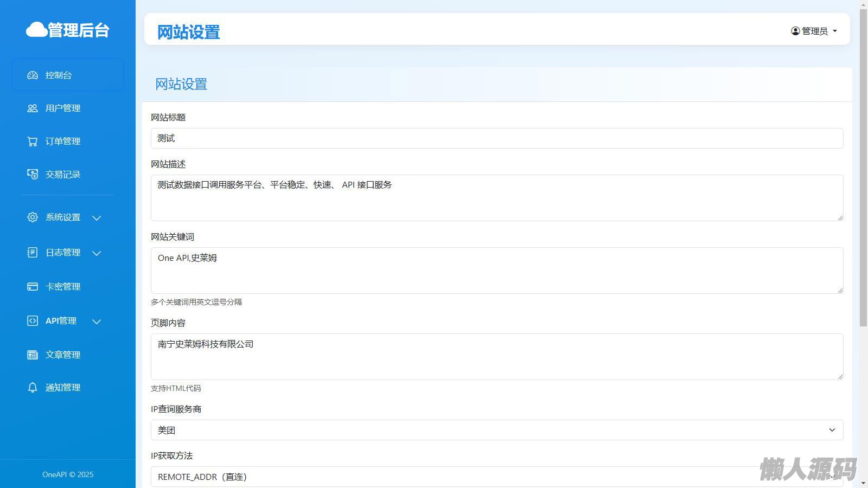This screenshot has width=868, height=488.
Task: Click the cloud logo icon in sidebar header
Action: click(36, 30)
